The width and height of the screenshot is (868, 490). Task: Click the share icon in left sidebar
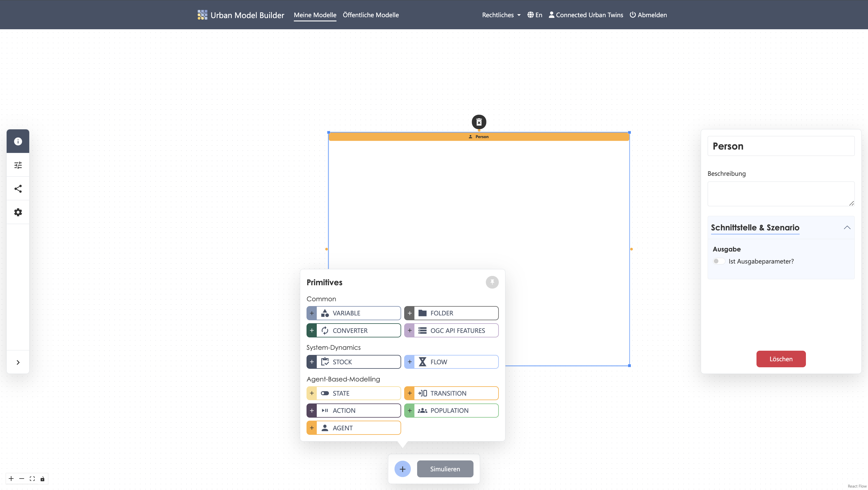[x=18, y=188]
